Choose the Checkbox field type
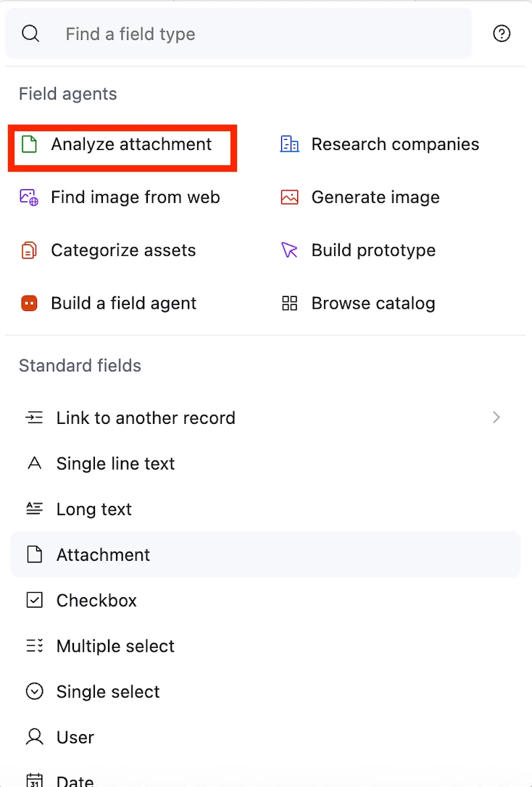This screenshot has width=532, height=787. (x=96, y=601)
